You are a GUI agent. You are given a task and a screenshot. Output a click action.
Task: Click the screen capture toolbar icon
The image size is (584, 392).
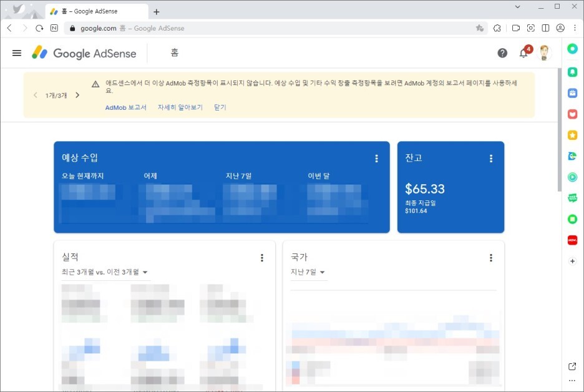click(x=531, y=28)
